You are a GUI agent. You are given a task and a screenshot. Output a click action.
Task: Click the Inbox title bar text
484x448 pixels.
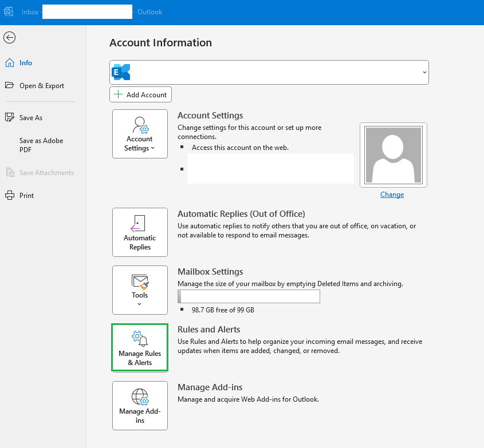click(30, 12)
